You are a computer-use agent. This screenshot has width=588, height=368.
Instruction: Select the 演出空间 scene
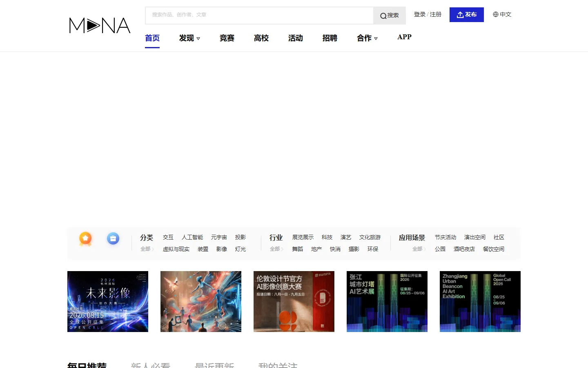tap(475, 237)
